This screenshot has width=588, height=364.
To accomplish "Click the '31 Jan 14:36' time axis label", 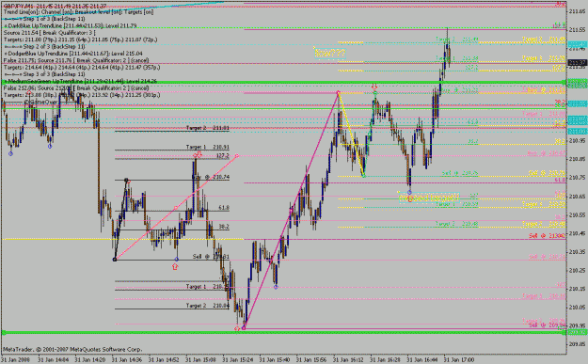I will click(x=126, y=359).
